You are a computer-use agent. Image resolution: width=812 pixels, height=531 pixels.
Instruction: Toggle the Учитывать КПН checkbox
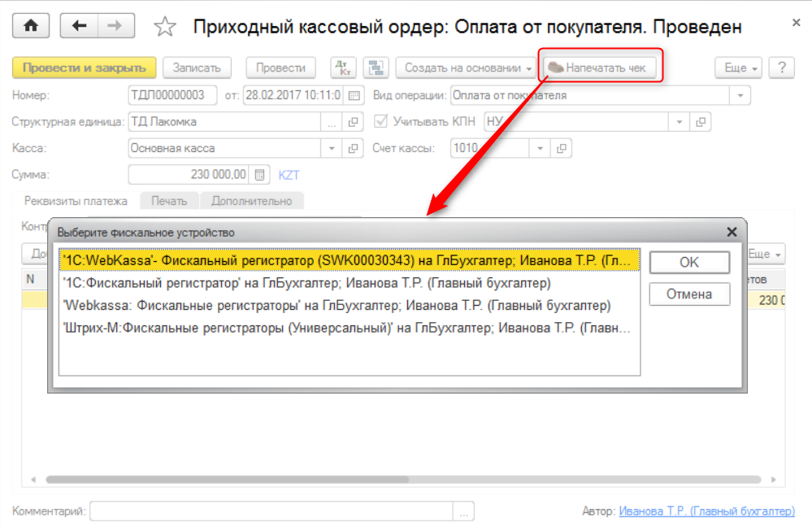(380, 122)
